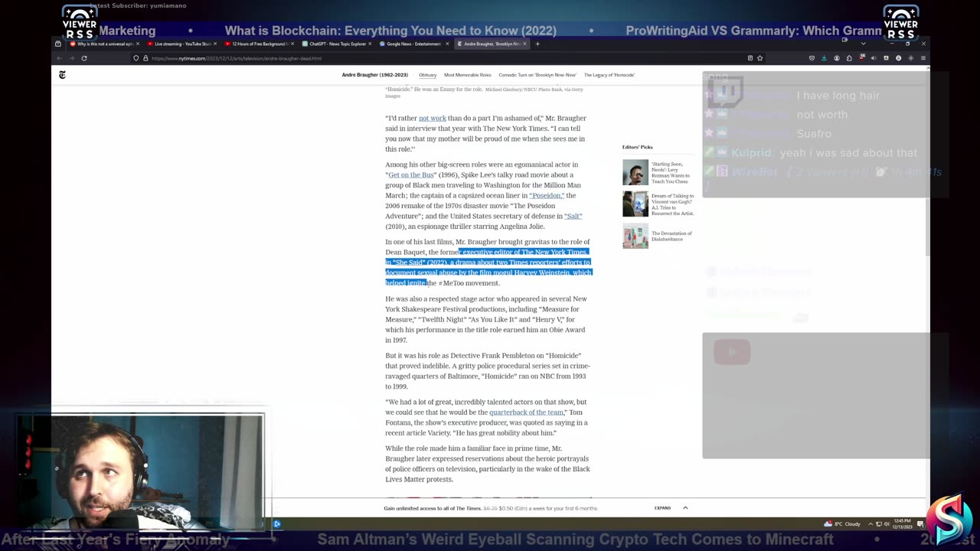Screen dimensions: 980x551
Task: Save page to Pocket
Action: (812, 58)
